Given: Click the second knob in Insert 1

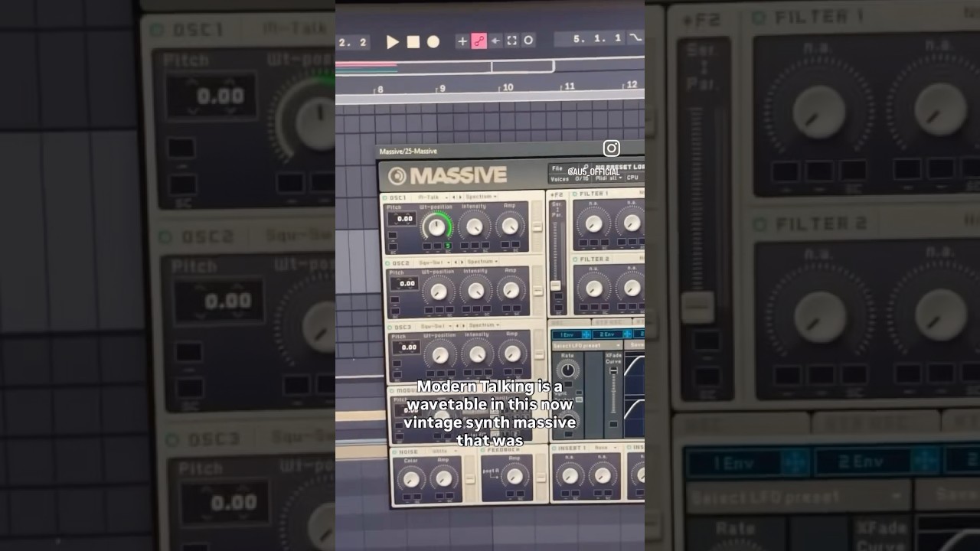Looking at the screenshot, I should point(603,475).
